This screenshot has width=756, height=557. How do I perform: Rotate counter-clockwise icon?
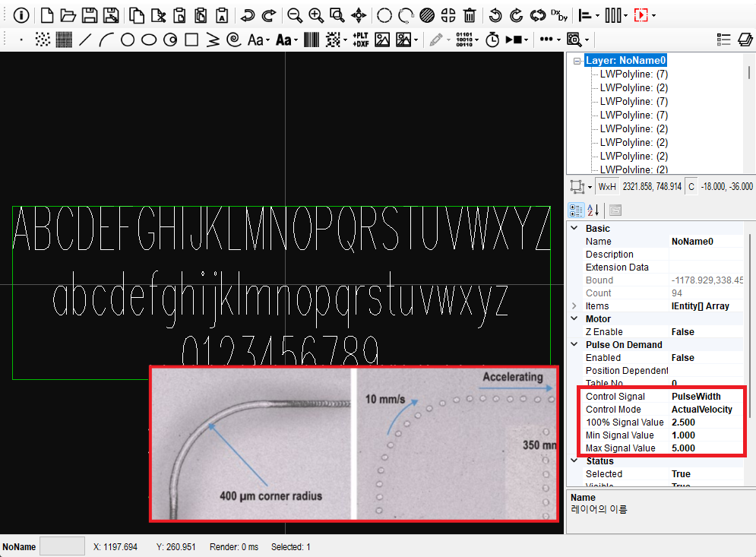point(495,15)
